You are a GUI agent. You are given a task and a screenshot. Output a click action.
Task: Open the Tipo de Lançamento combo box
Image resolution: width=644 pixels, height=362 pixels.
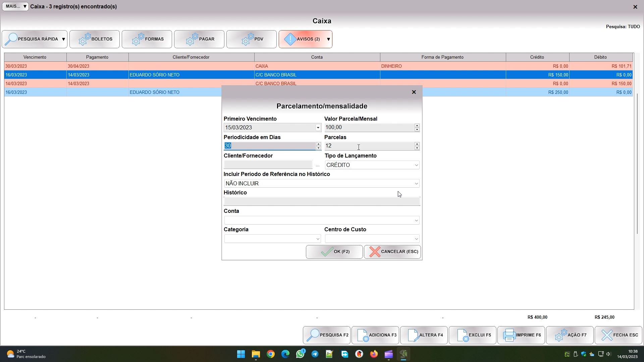point(372,165)
